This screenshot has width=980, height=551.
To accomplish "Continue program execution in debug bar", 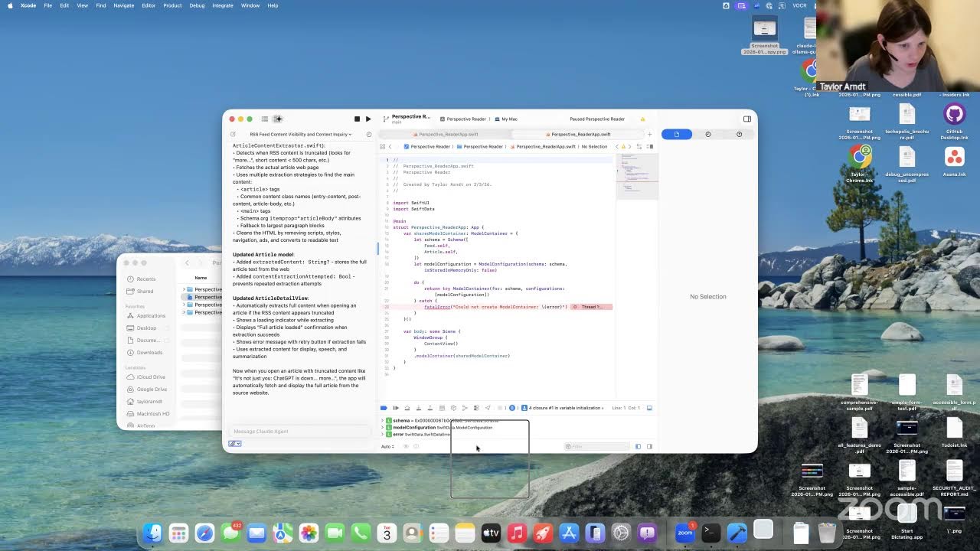I will tap(396, 408).
